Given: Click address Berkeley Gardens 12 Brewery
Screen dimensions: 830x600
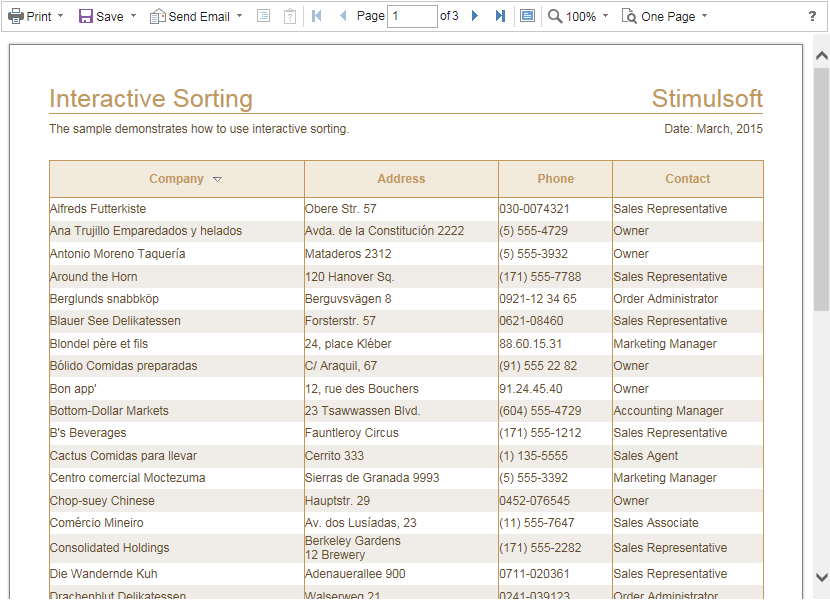Looking at the screenshot, I should tap(353, 548).
